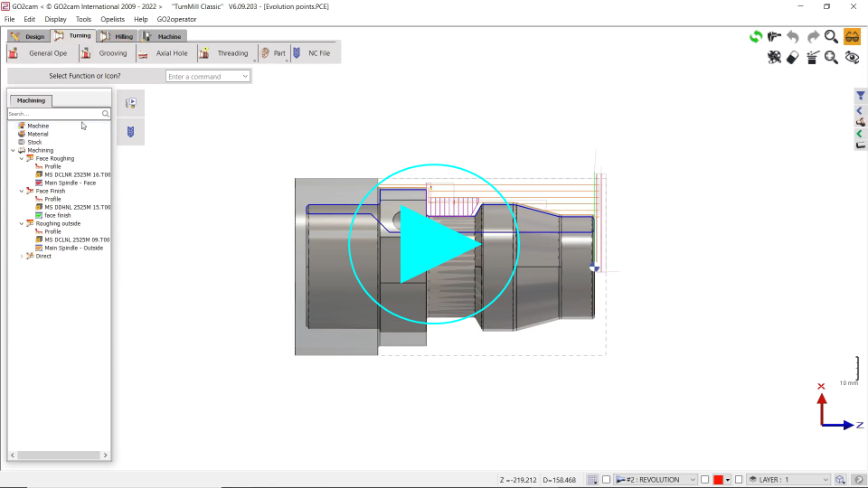
Task: Click the NC File button
Action: (x=311, y=53)
